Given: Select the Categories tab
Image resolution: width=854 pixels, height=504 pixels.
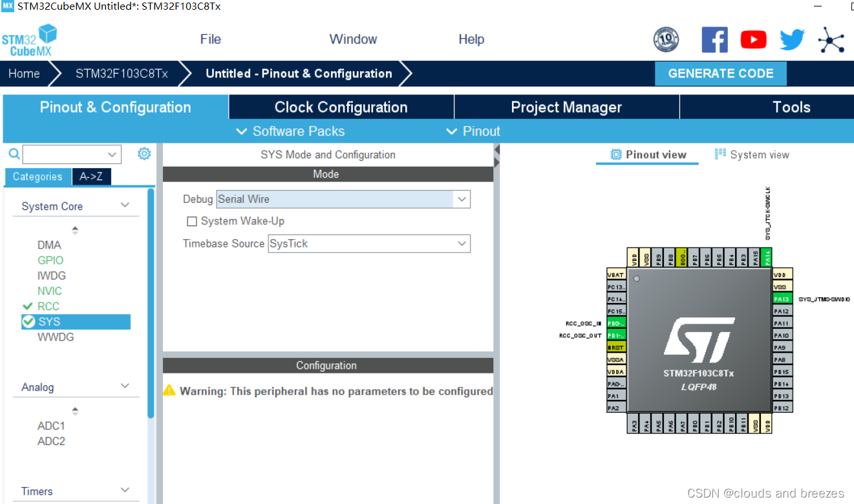Looking at the screenshot, I should click(37, 176).
